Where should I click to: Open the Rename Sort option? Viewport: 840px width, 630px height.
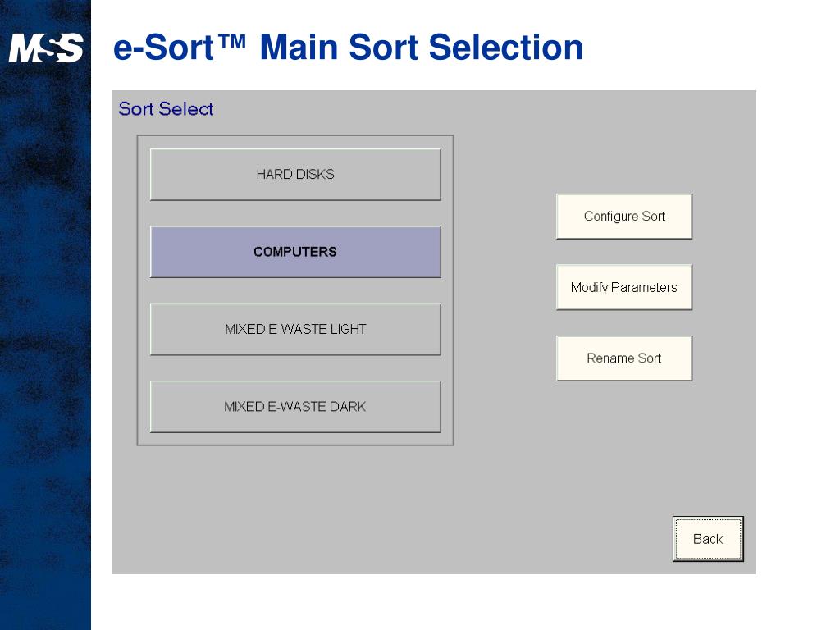point(624,358)
